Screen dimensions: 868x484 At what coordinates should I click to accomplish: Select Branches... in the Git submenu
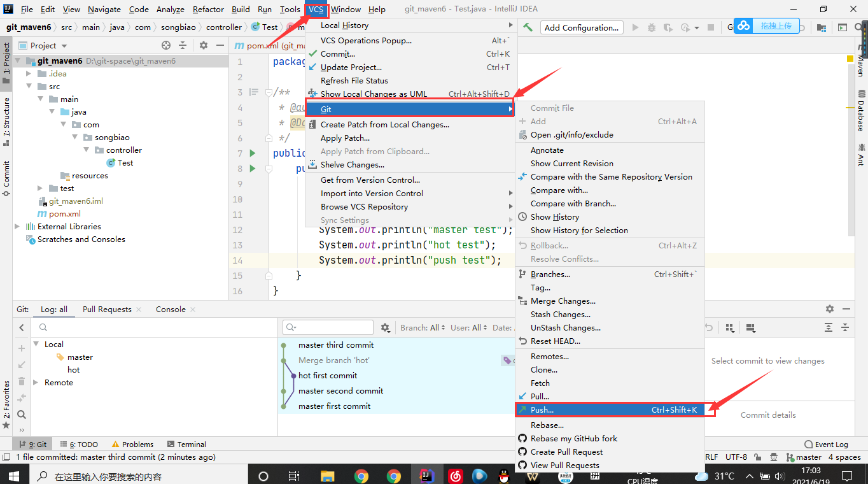coord(610,274)
